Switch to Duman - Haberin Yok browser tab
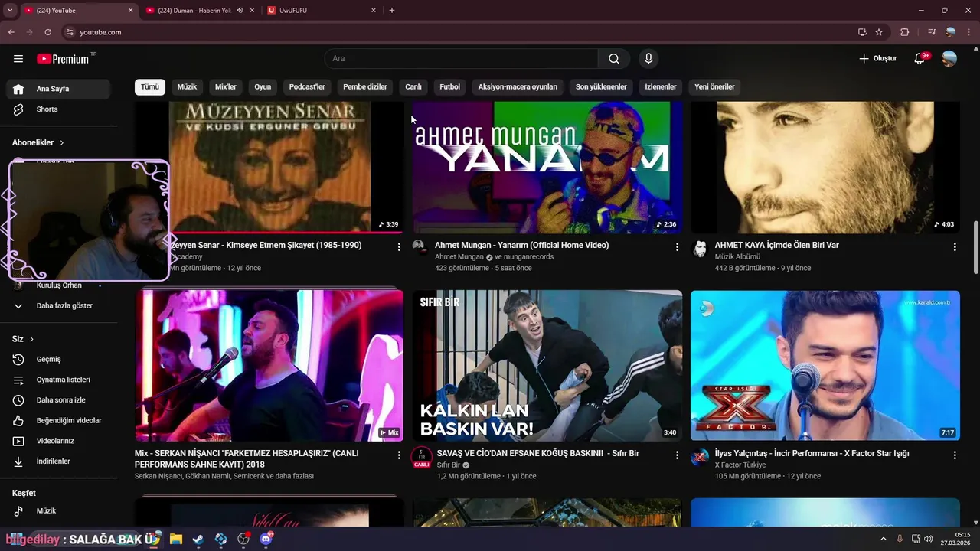The height and width of the screenshot is (551, 980). point(194,11)
